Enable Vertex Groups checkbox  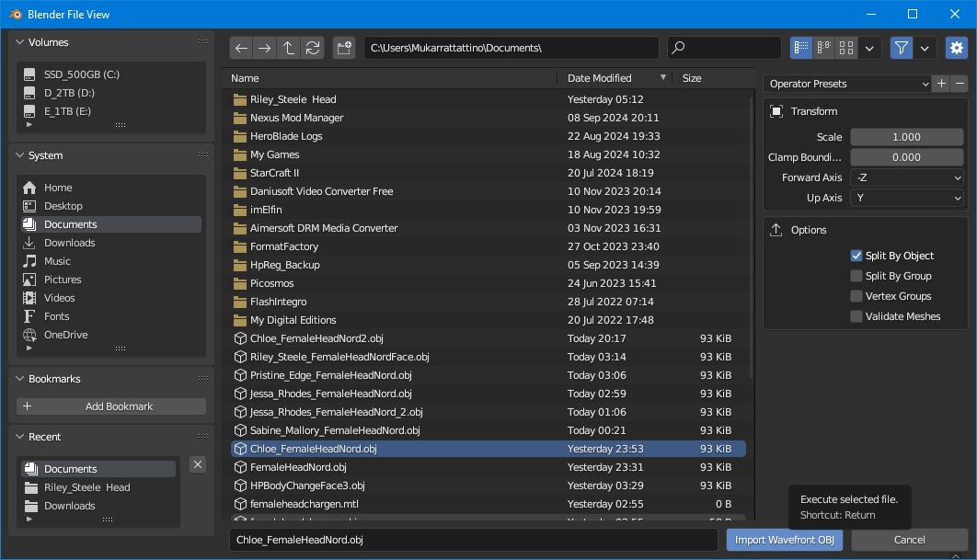coord(856,296)
